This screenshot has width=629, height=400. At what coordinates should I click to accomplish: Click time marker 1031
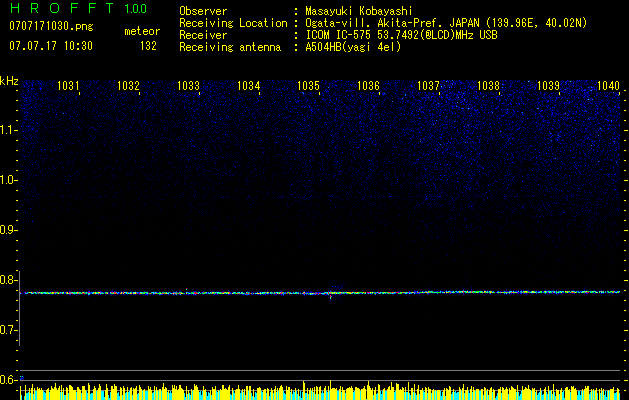(x=68, y=86)
